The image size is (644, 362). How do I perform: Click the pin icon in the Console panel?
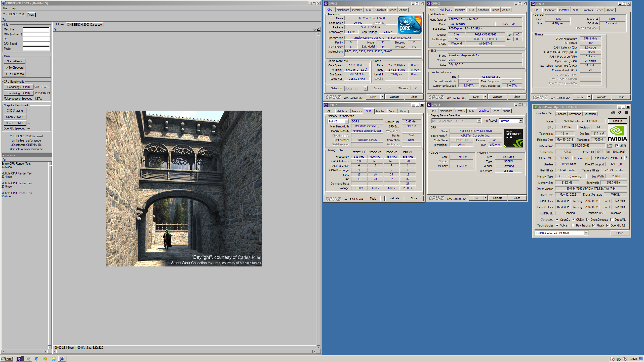coord(4,159)
